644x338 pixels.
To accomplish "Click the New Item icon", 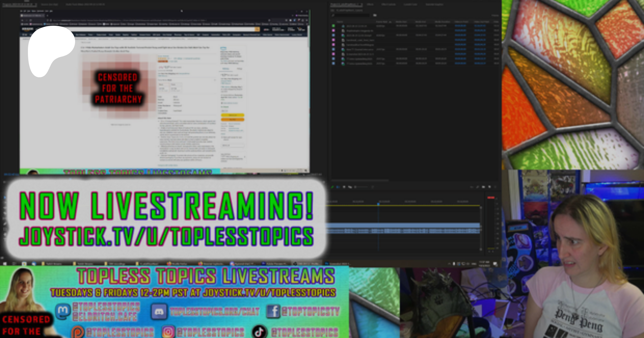I will click(x=489, y=187).
